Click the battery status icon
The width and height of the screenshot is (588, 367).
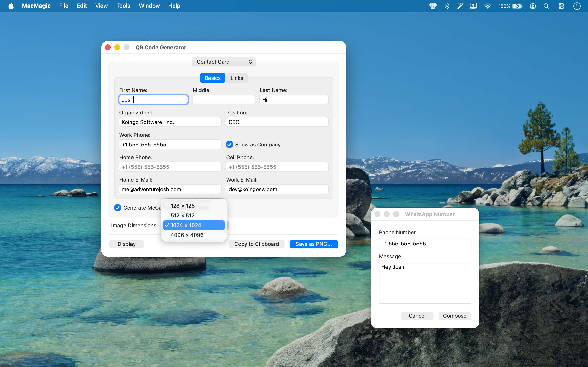[517, 6]
